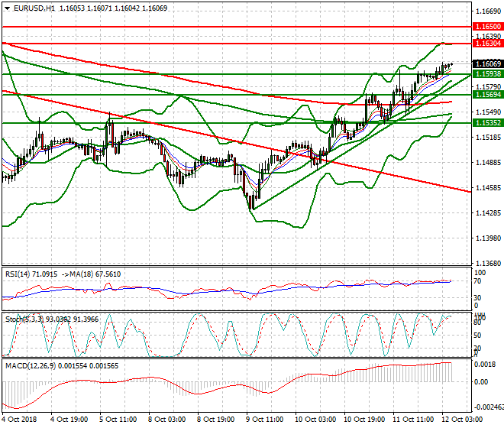
Task: Click the black 1.16069 current price label
Action: click(488, 63)
